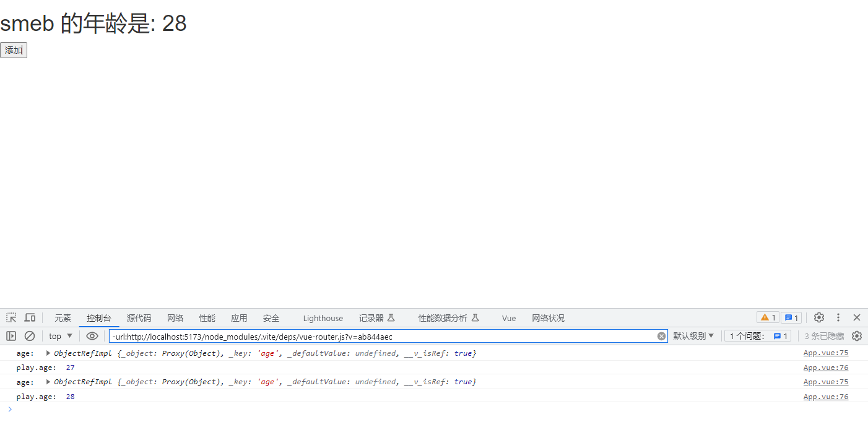868x430 pixels.
Task: Open the top context dropdown
Action: click(61, 336)
